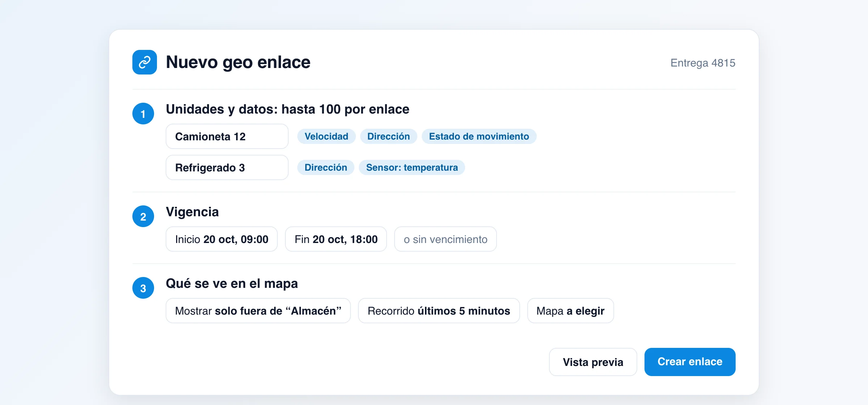
Task: Choose the 'o sin vencimiento' option
Action: tap(446, 239)
